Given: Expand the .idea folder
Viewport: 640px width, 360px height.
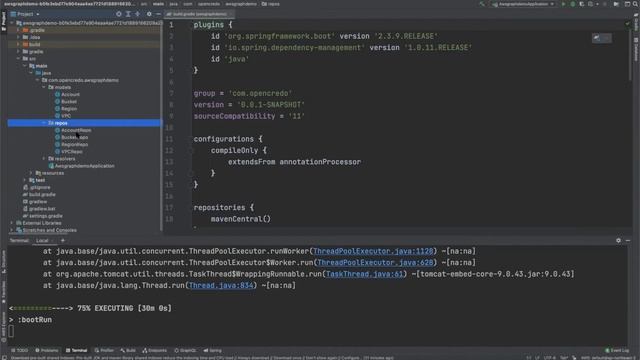Looking at the screenshot, I should 18,37.
